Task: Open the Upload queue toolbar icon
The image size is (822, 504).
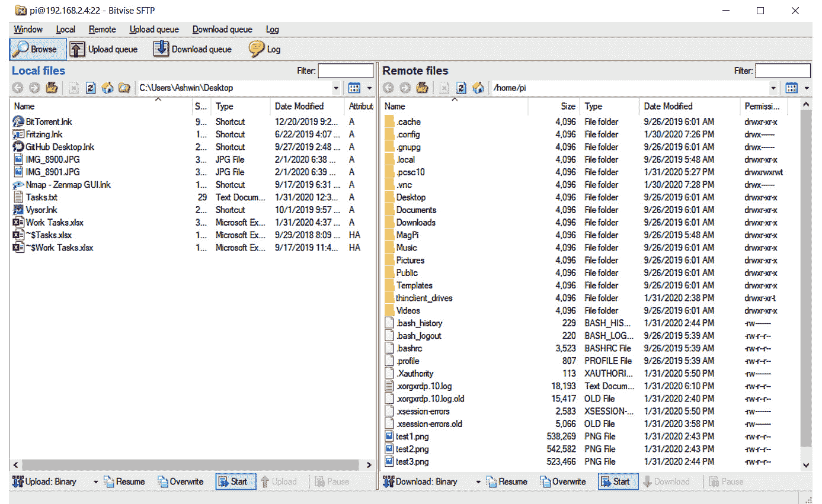Action: [x=105, y=49]
